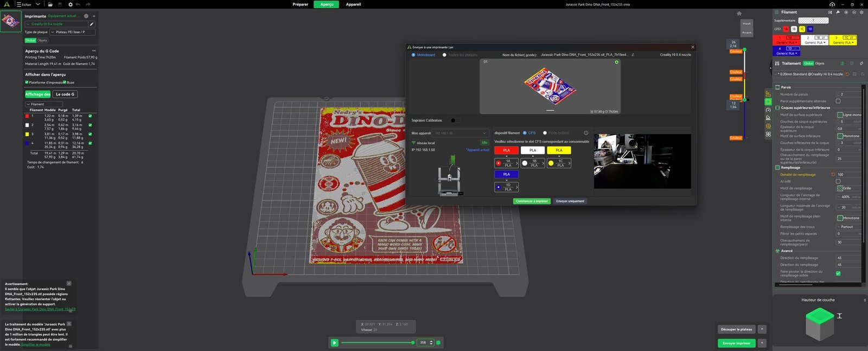
Task: Open the Simplifier le modèle link
Action: 36,344
